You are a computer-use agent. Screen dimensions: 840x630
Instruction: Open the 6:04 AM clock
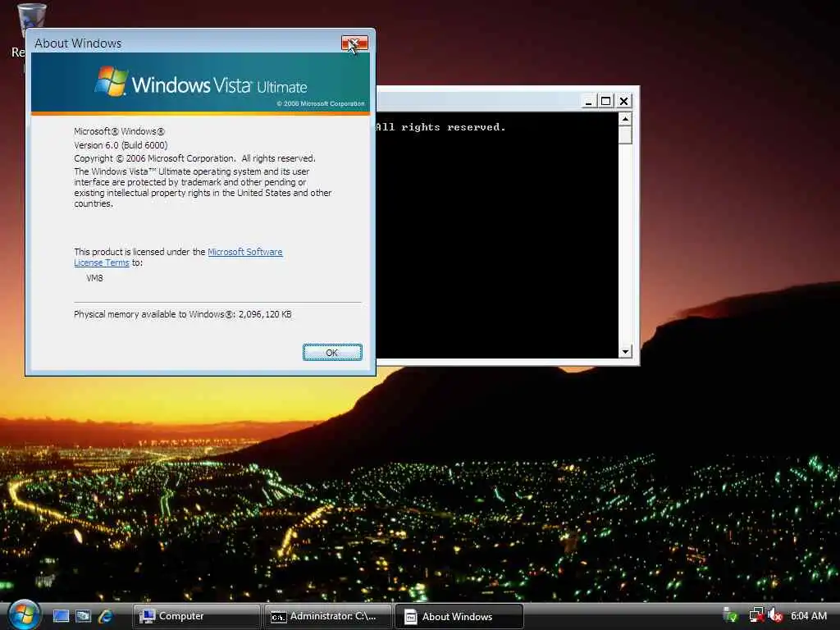(809, 616)
